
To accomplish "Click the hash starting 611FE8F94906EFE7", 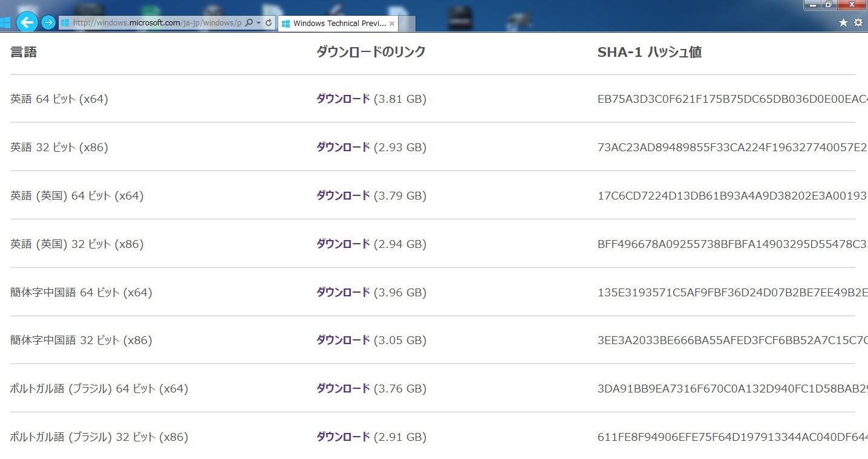I will click(733, 437).
